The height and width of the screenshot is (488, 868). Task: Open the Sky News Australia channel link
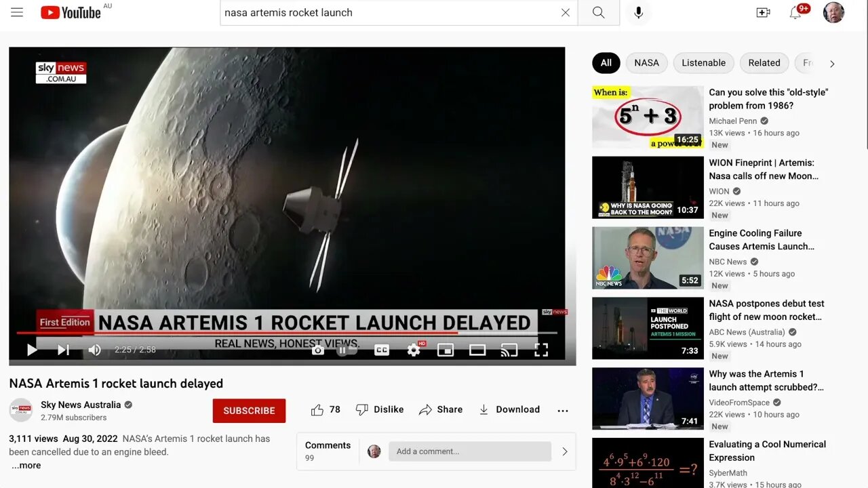[81, 405]
